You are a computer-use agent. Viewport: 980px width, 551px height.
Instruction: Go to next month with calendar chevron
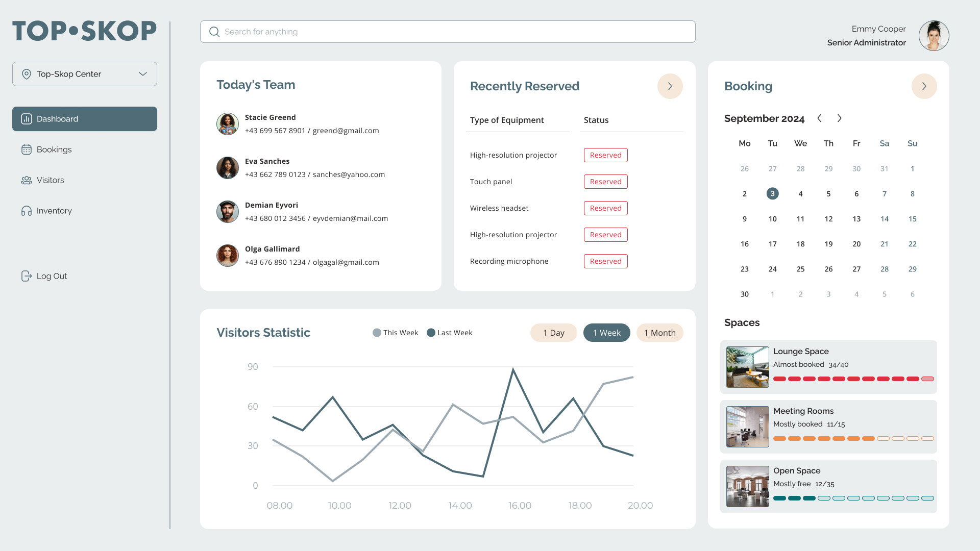[839, 118]
